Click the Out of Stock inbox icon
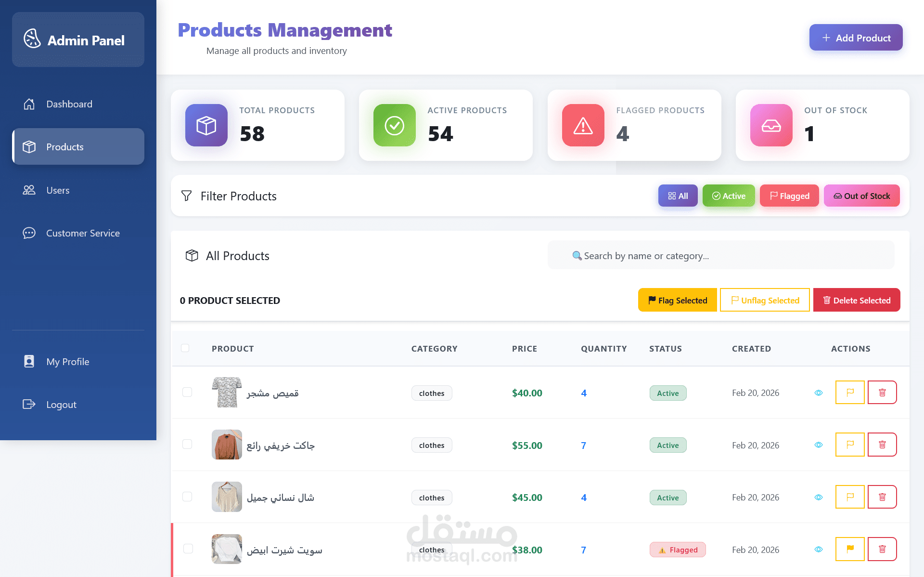 (x=771, y=125)
